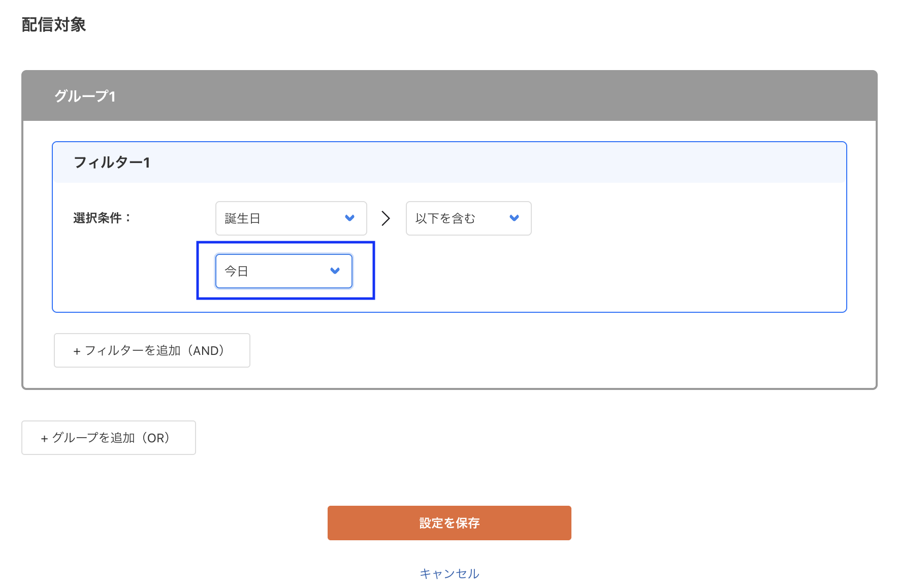Add a group with グループを追加（OR）
This screenshot has width=897, height=588.
tap(109, 438)
